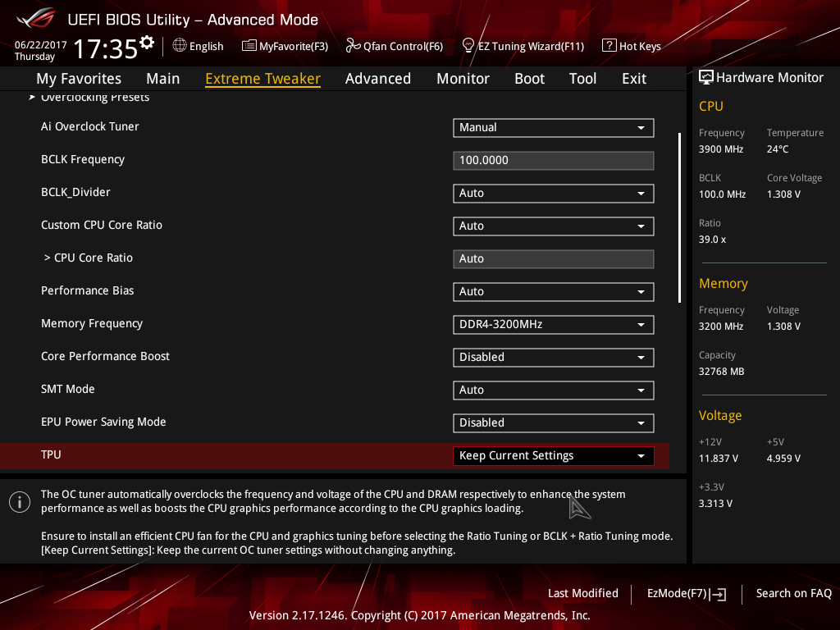Click EZ Tuning Wizard(F11) label
This screenshot has width=840, height=630.
(x=531, y=46)
